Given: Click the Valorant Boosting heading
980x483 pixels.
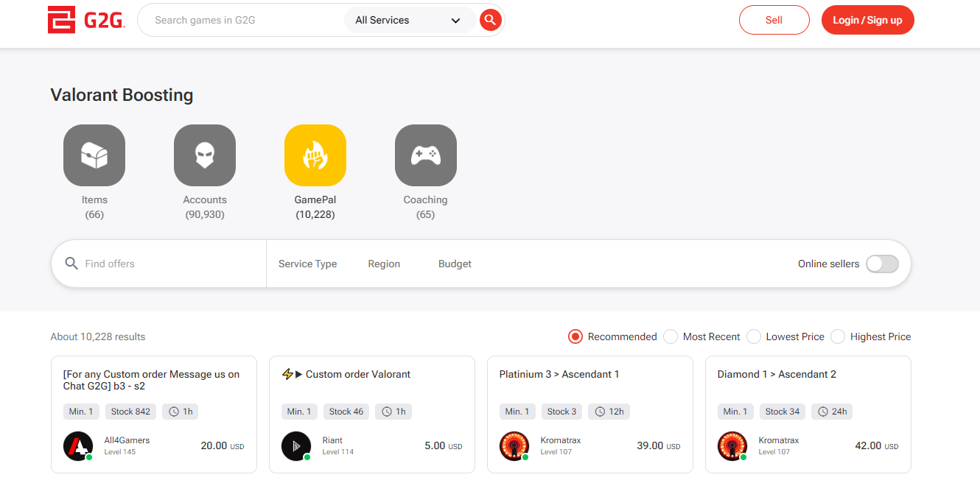Looking at the screenshot, I should click(122, 95).
